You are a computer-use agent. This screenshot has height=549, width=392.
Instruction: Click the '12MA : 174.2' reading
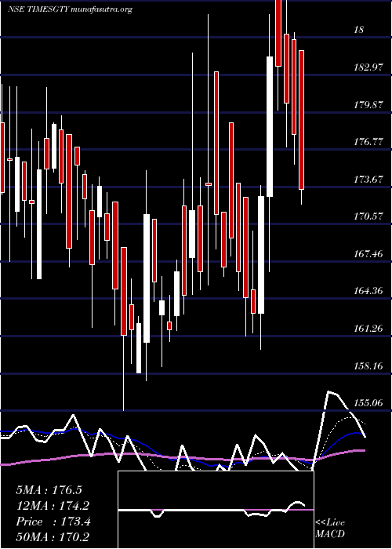coord(53,506)
